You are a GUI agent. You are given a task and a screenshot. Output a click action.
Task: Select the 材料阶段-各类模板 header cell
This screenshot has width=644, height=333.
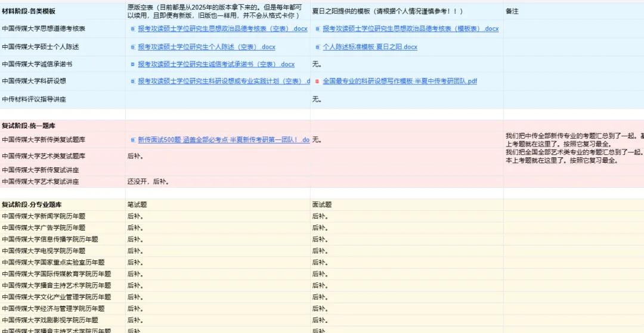63,11
